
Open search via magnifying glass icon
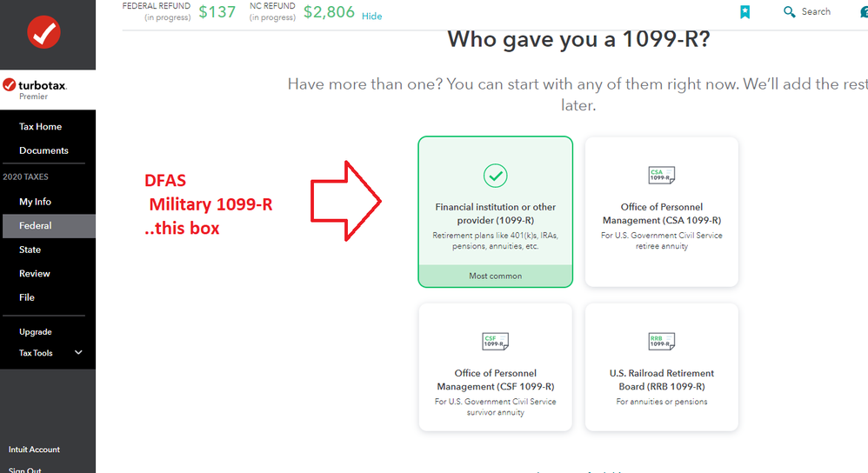(790, 11)
